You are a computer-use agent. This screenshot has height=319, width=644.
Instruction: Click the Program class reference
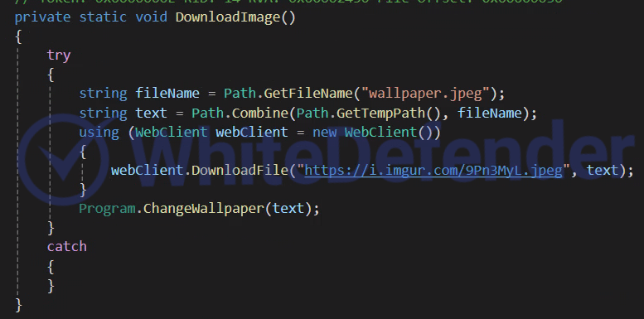pyautogui.click(x=107, y=209)
